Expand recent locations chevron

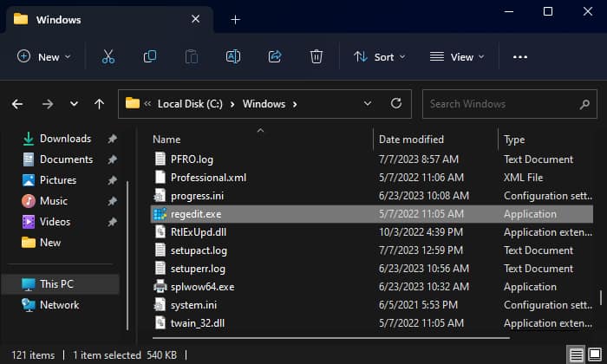point(74,104)
